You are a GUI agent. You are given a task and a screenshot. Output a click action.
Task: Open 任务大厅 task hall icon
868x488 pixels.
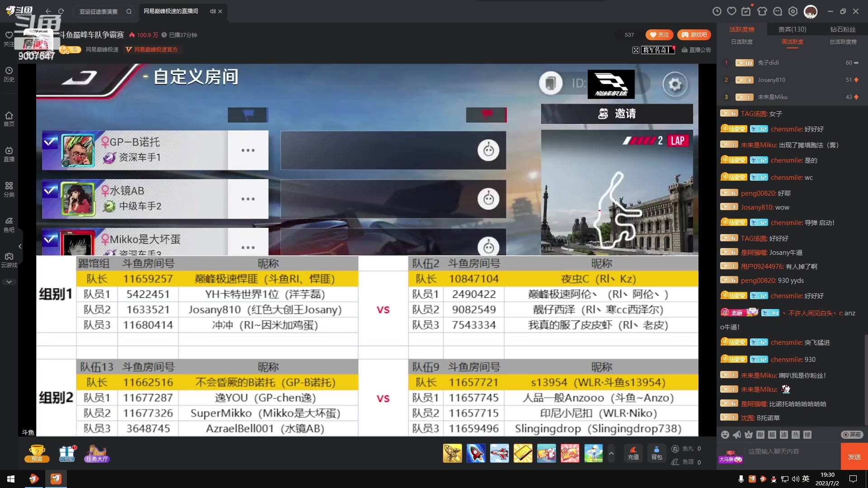pyautogui.click(x=97, y=453)
